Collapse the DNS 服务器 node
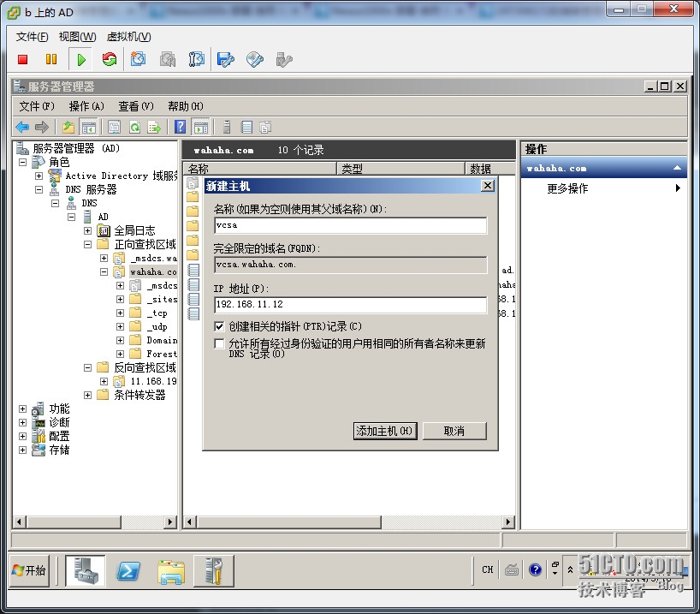The height and width of the screenshot is (614, 700). 39,190
